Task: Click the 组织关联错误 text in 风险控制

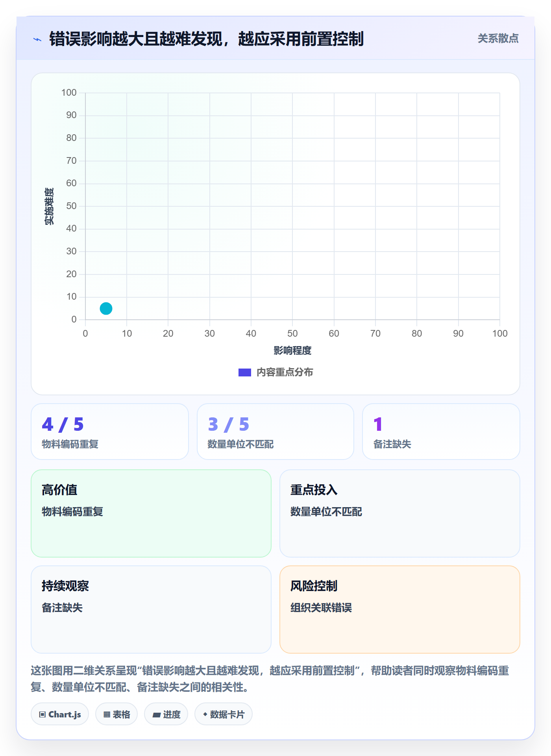Action: [321, 608]
